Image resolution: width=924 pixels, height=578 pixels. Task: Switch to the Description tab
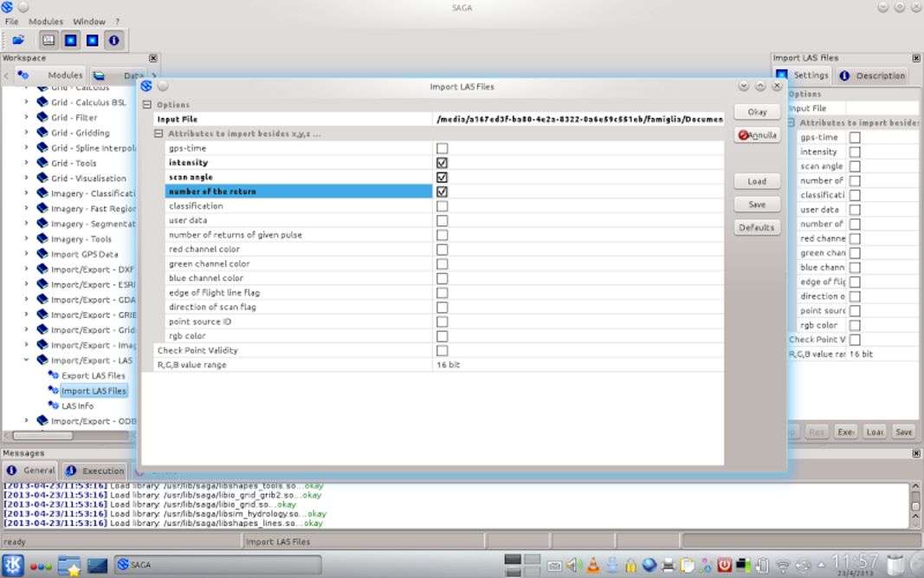click(x=873, y=75)
